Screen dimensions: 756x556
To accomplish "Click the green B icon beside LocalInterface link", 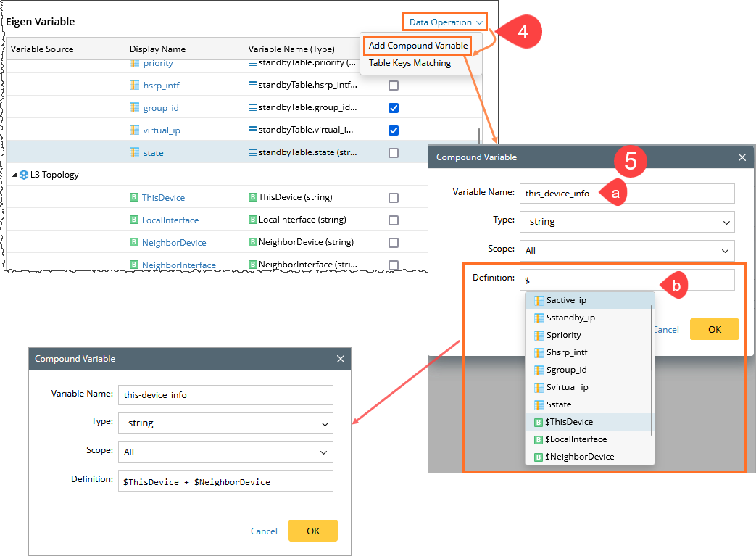I will [x=134, y=220].
